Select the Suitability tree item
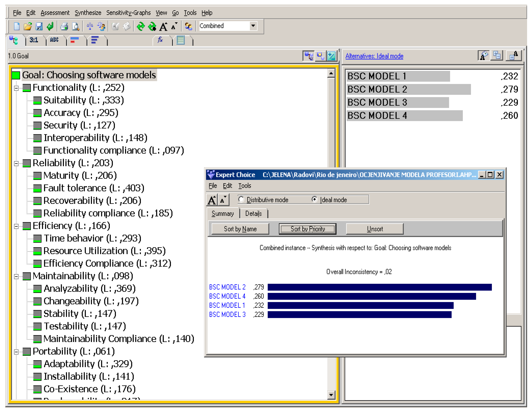This screenshot has width=532, height=413. (84, 100)
